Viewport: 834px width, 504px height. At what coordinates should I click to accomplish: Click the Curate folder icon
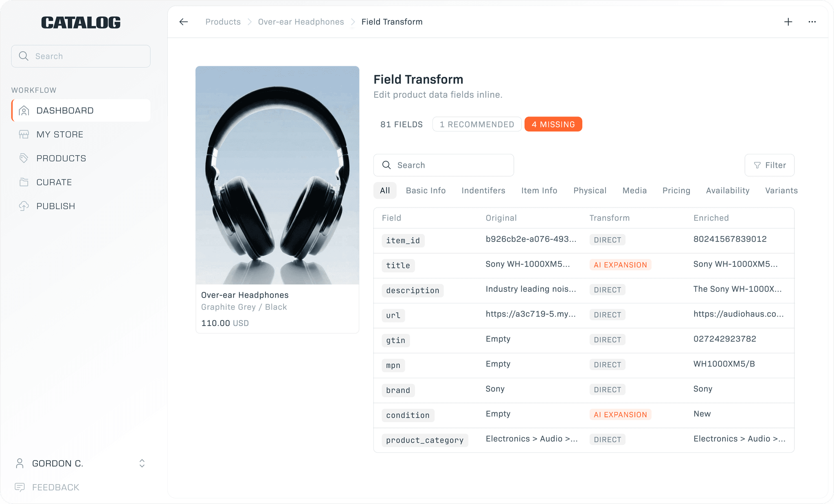[x=24, y=182]
